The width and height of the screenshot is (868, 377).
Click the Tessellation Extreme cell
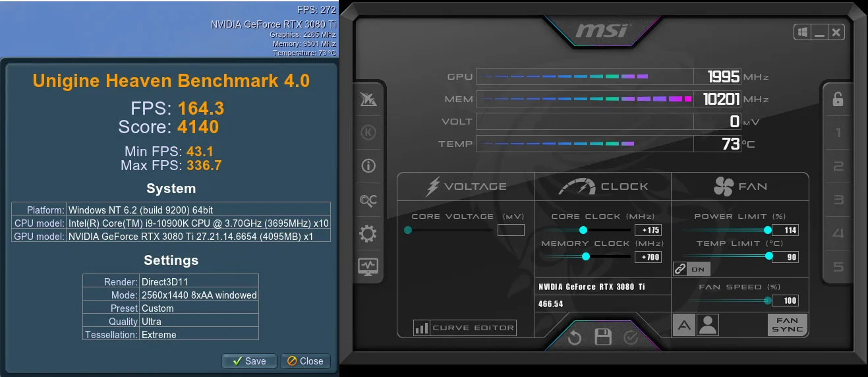click(x=198, y=334)
